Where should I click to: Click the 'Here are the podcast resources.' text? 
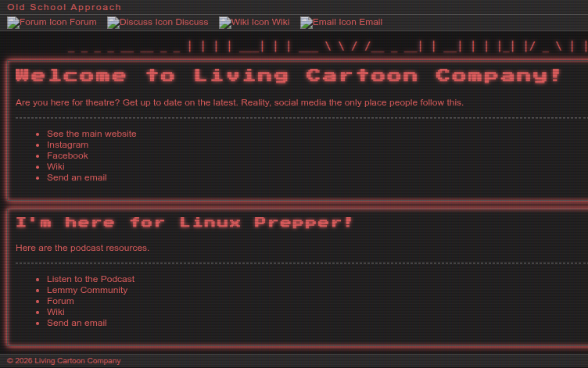pyautogui.click(x=83, y=248)
